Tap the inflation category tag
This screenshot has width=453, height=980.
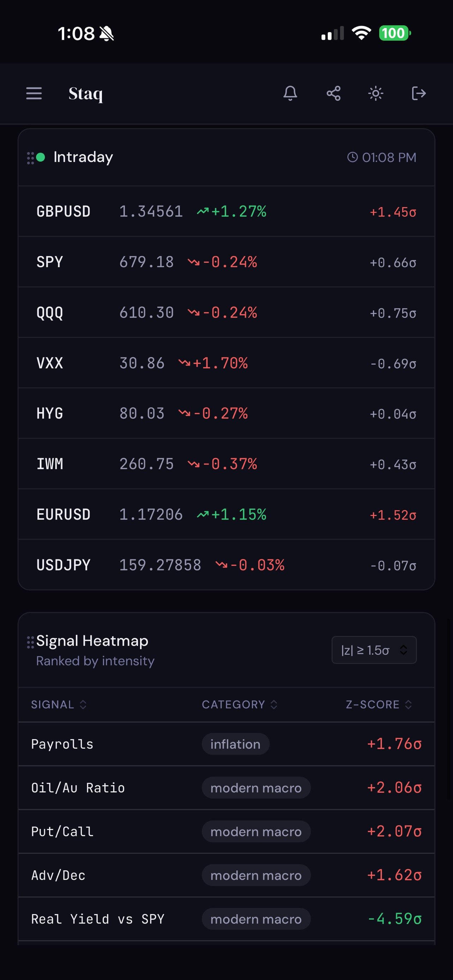click(x=235, y=744)
